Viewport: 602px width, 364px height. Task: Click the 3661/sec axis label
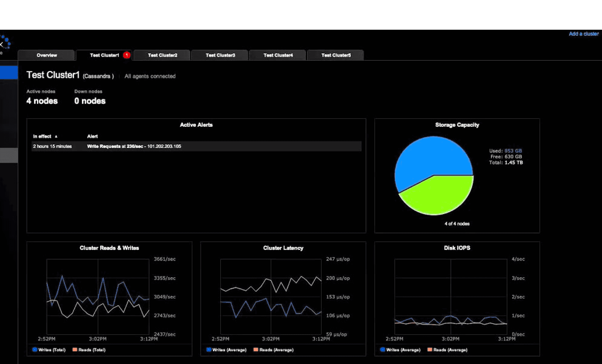click(164, 259)
